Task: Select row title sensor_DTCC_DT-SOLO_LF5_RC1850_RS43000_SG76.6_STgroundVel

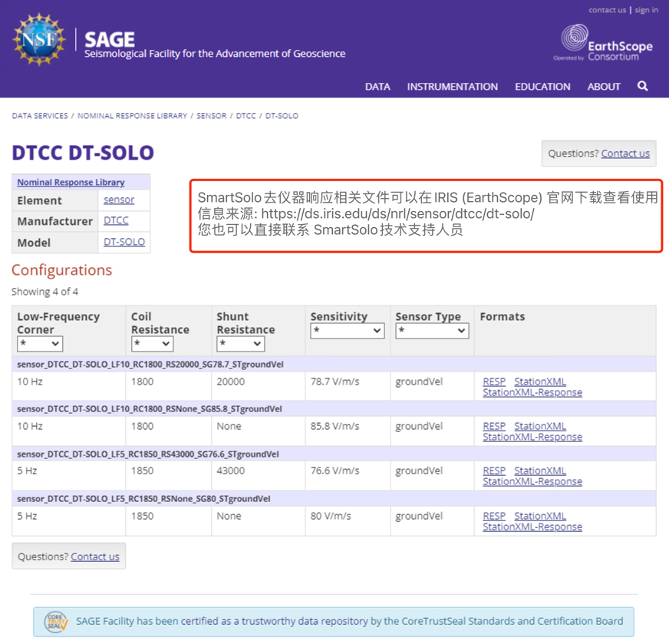Action: [148, 454]
